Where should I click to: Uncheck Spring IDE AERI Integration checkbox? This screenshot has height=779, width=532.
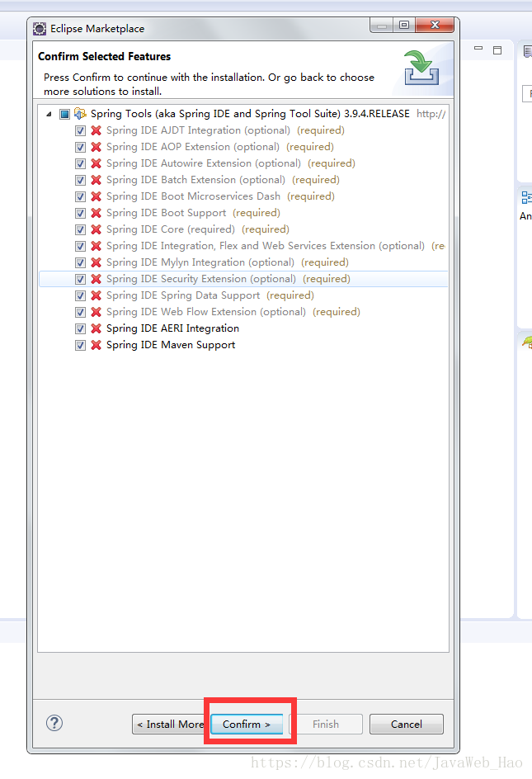tap(80, 328)
